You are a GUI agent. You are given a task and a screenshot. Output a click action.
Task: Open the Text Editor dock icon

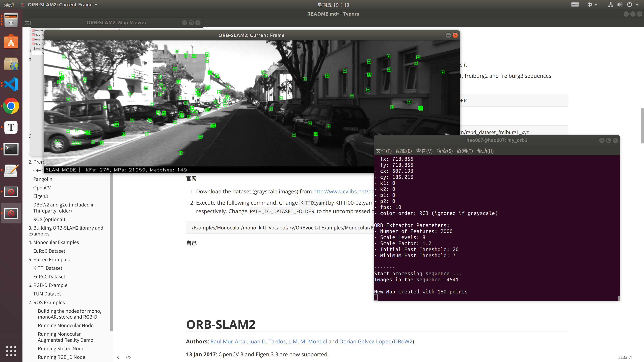point(11,170)
